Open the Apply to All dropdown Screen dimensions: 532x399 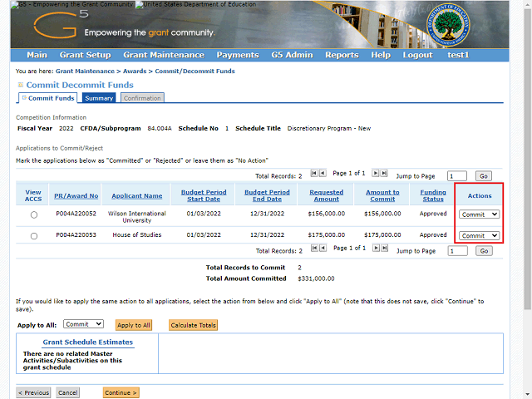pos(83,324)
